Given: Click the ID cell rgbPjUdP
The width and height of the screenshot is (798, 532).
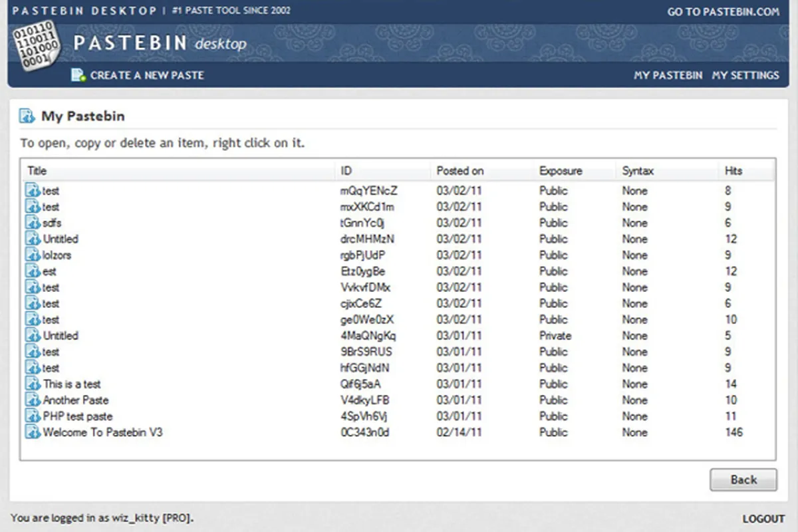Looking at the screenshot, I should (x=362, y=255).
